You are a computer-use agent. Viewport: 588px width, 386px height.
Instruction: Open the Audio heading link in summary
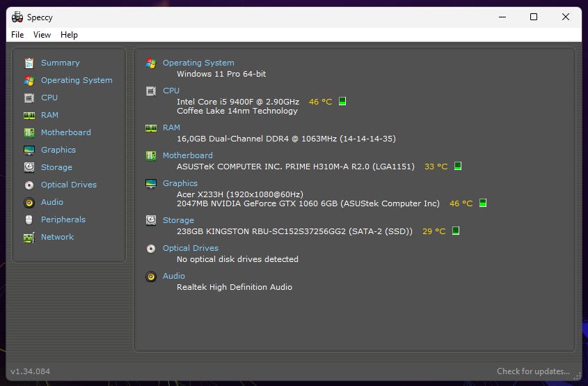click(x=174, y=276)
